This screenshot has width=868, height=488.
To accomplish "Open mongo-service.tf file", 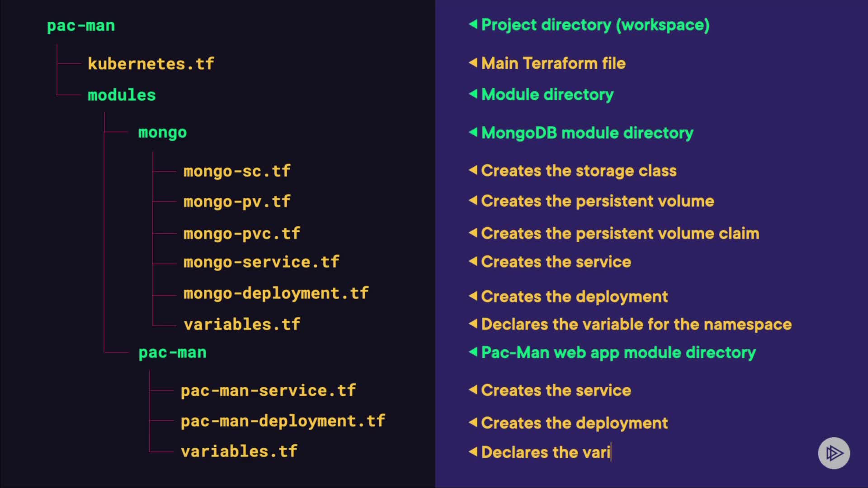I will click(261, 262).
